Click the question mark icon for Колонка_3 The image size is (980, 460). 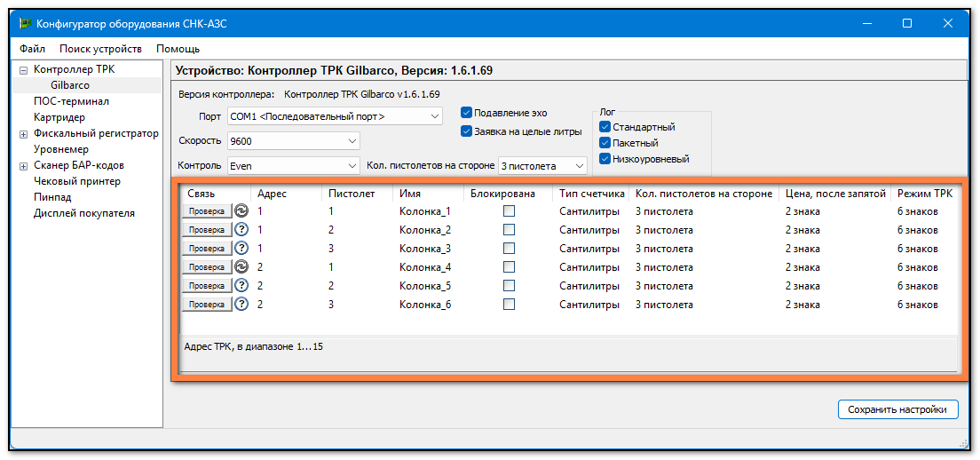[x=241, y=249]
